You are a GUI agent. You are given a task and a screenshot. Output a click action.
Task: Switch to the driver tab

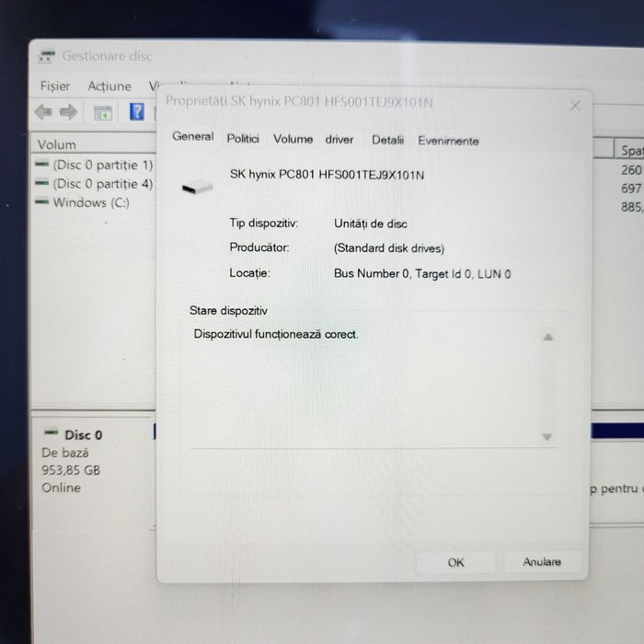339,140
